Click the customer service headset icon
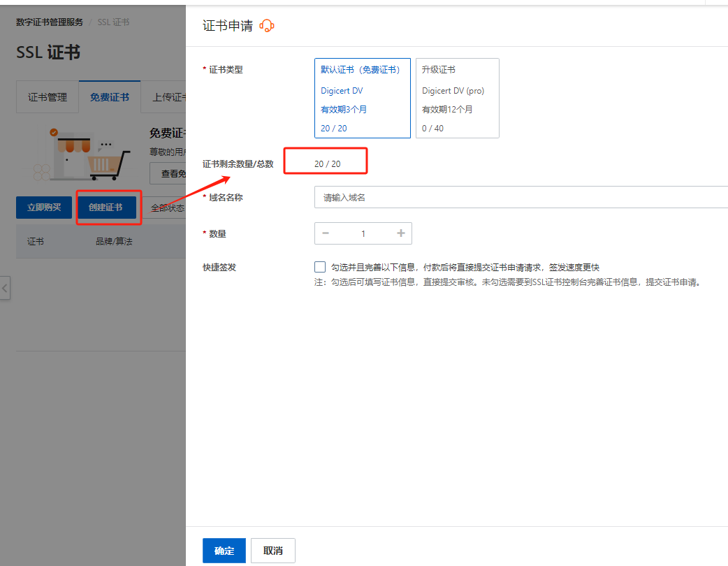The width and height of the screenshot is (728, 566). click(267, 26)
